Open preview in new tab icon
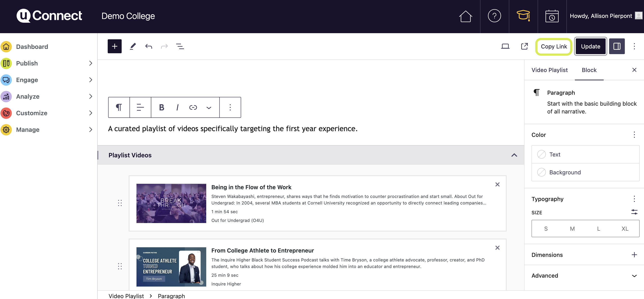This screenshot has height=299, width=644. tap(524, 46)
